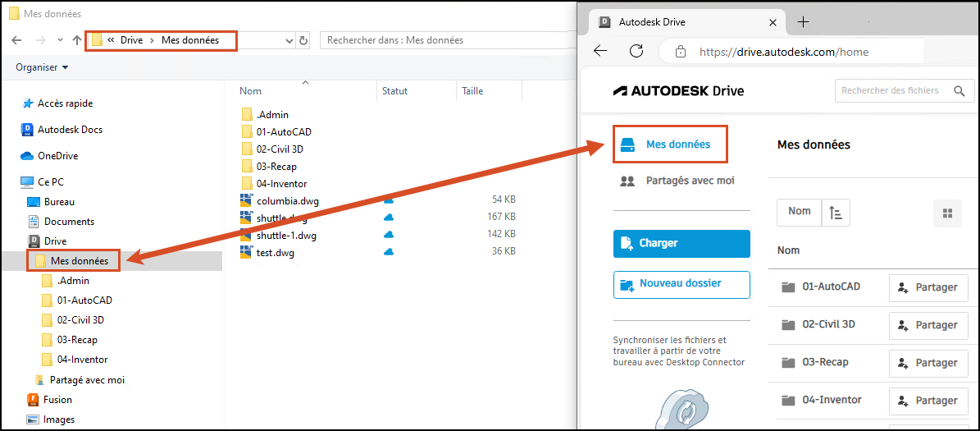The height and width of the screenshot is (431, 980).
Task: Open address bar history dropdown
Action: point(289,41)
